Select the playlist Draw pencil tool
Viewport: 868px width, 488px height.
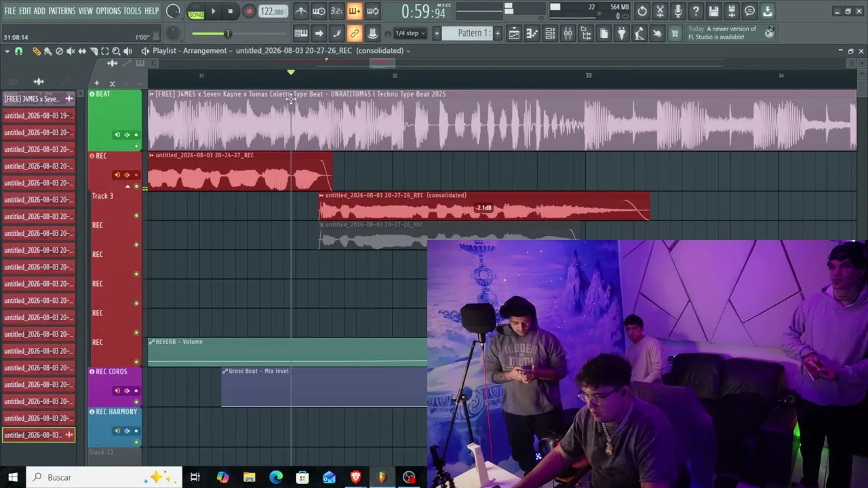click(x=37, y=51)
